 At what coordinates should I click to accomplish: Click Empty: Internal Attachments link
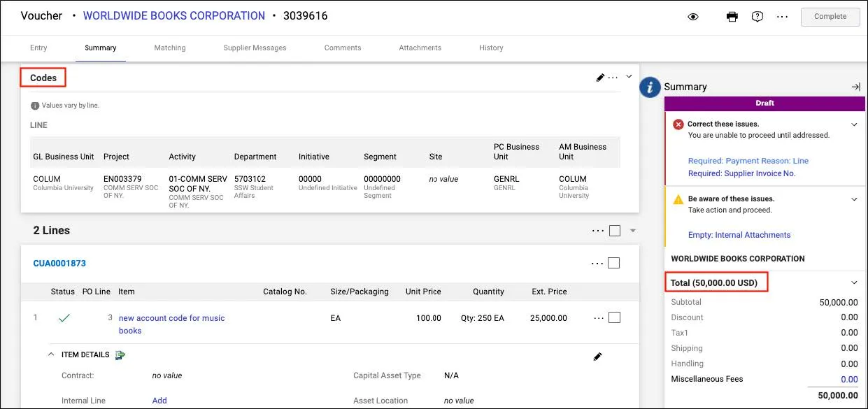(739, 235)
